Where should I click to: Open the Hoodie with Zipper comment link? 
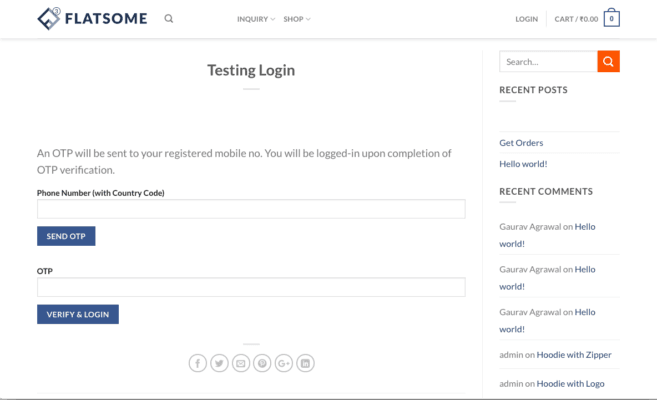[574, 355]
